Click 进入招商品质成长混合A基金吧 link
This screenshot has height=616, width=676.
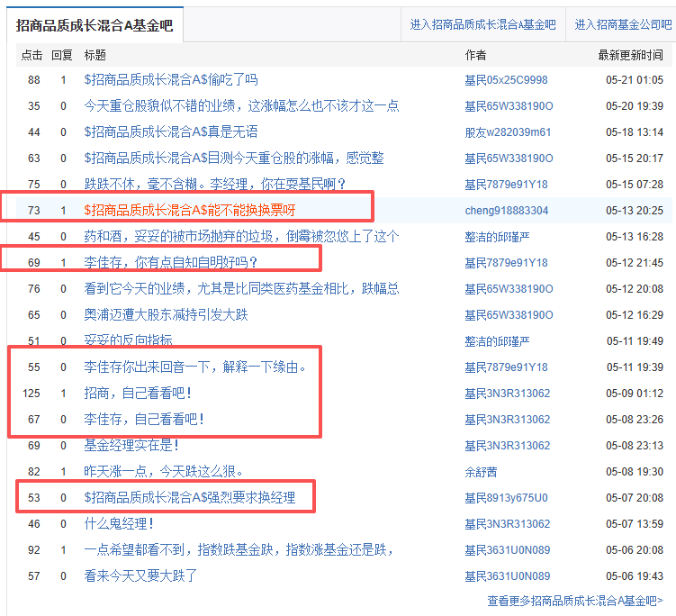pos(482,25)
